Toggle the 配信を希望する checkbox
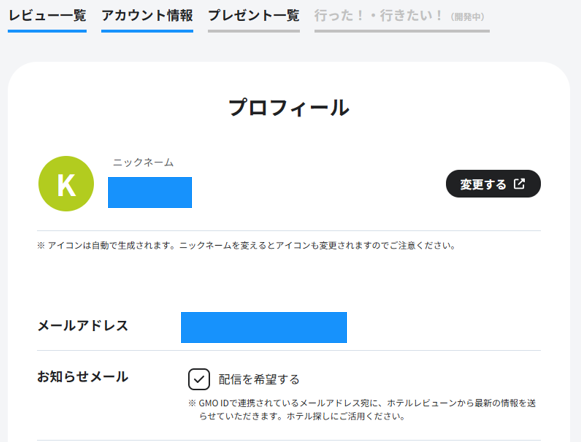Viewport: 581px width, 442px height. coord(199,379)
